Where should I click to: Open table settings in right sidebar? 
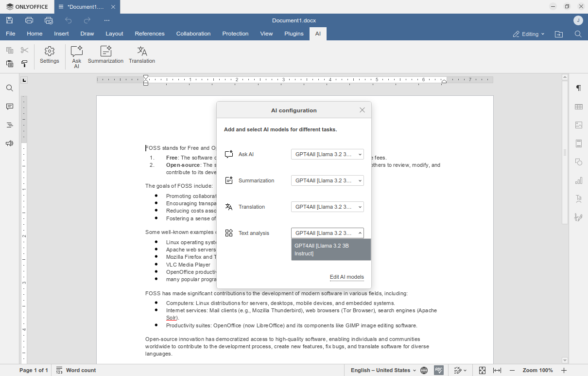578,107
